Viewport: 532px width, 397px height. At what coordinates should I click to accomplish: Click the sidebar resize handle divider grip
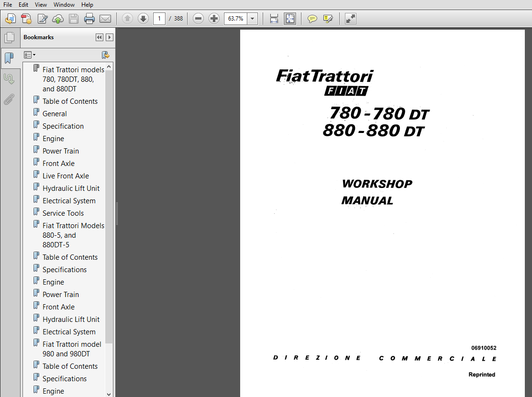tap(117, 213)
